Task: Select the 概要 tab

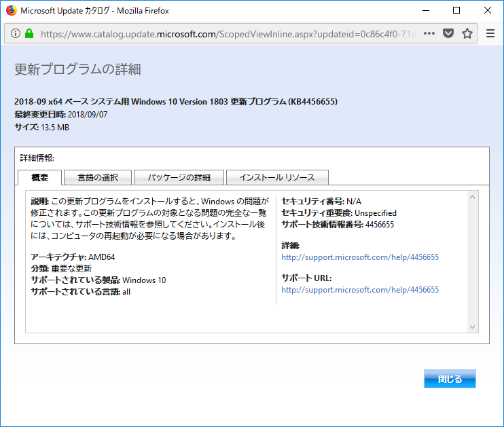Action: [40, 177]
